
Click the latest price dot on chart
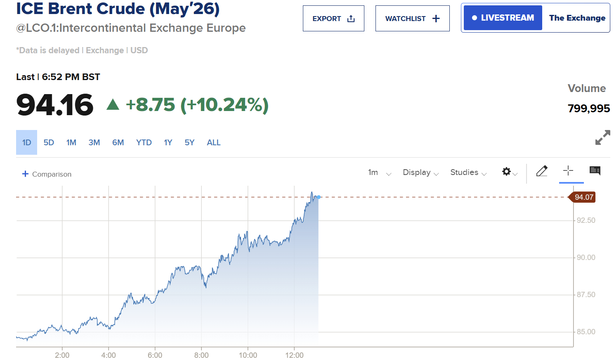coord(319,197)
